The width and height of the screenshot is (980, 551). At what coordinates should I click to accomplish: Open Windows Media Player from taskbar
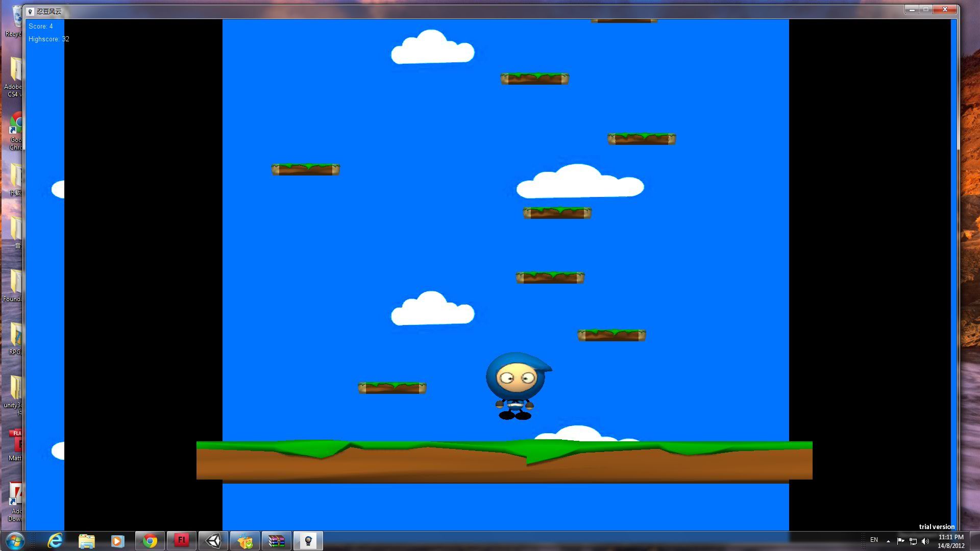117,541
